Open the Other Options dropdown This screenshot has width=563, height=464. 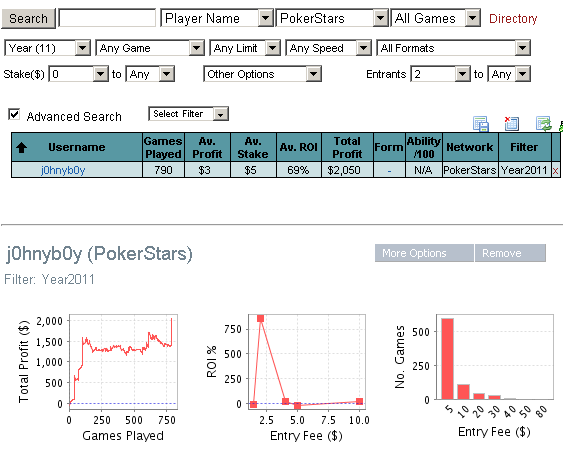click(x=262, y=74)
